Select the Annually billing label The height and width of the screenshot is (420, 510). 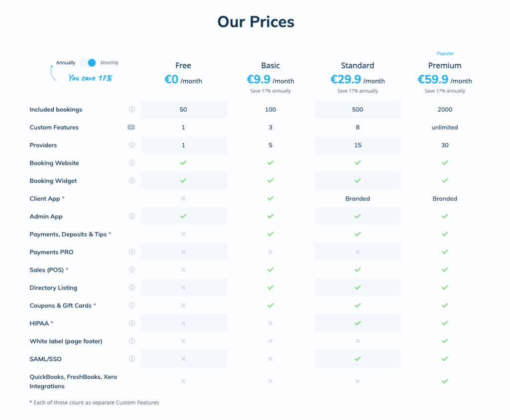(65, 63)
